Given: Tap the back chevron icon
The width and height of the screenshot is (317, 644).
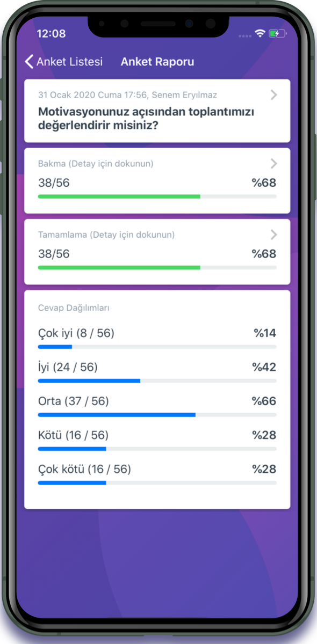Looking at the screenshot, I should 29,62.
